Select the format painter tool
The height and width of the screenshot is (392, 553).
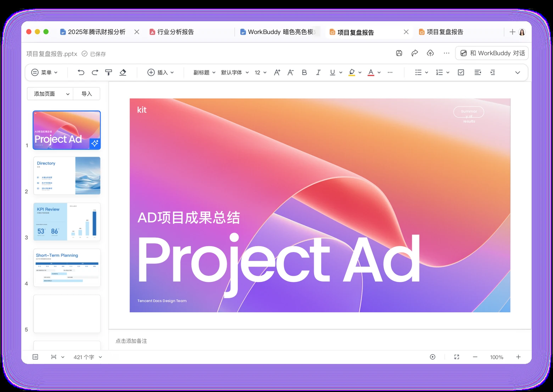pos(109,72)
